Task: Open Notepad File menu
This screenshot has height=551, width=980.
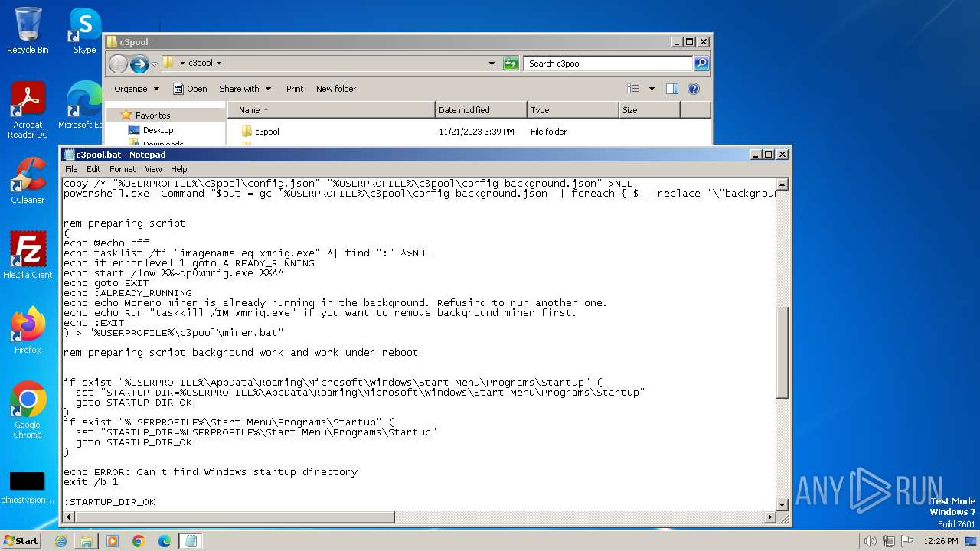Action: (71, 169)
